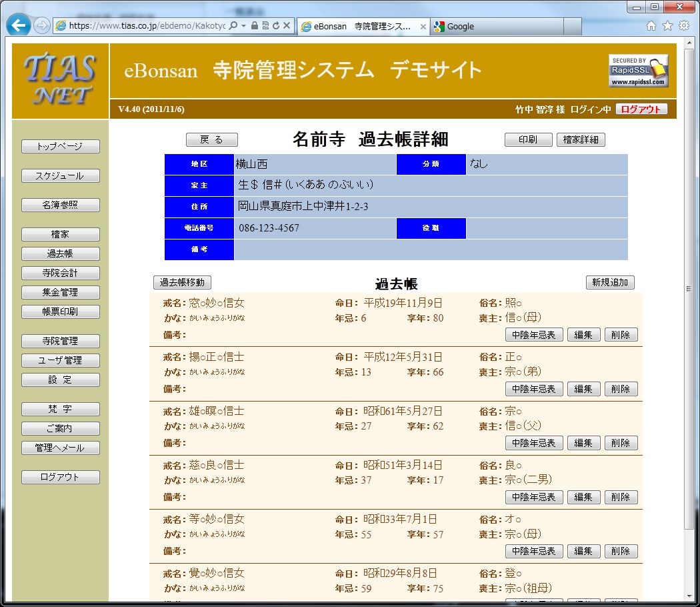Click the 檀家詳細 button
The image size is (700, 607).
(x=581, y=140)
